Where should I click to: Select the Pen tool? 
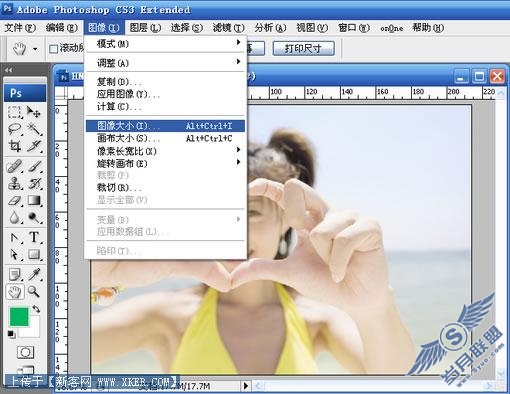click(x=15, y=238)
